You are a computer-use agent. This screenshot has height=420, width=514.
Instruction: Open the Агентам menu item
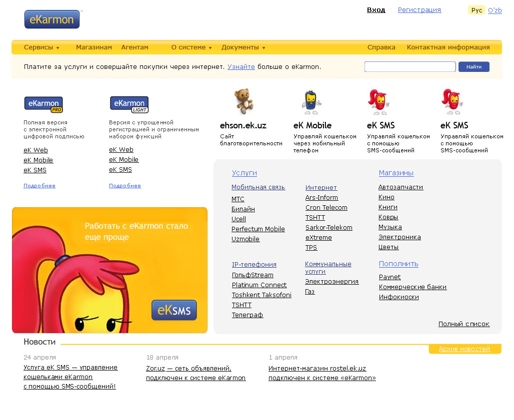click(134, 47)
